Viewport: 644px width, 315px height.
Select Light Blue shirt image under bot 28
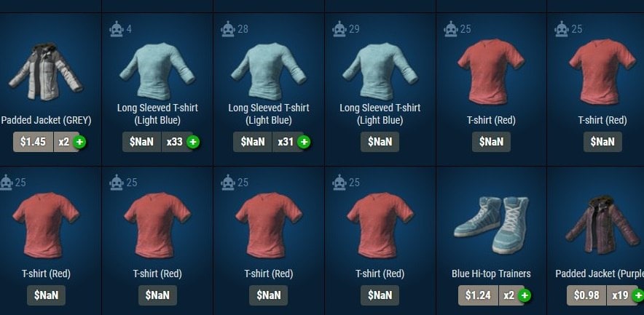[x=269, y=71]
